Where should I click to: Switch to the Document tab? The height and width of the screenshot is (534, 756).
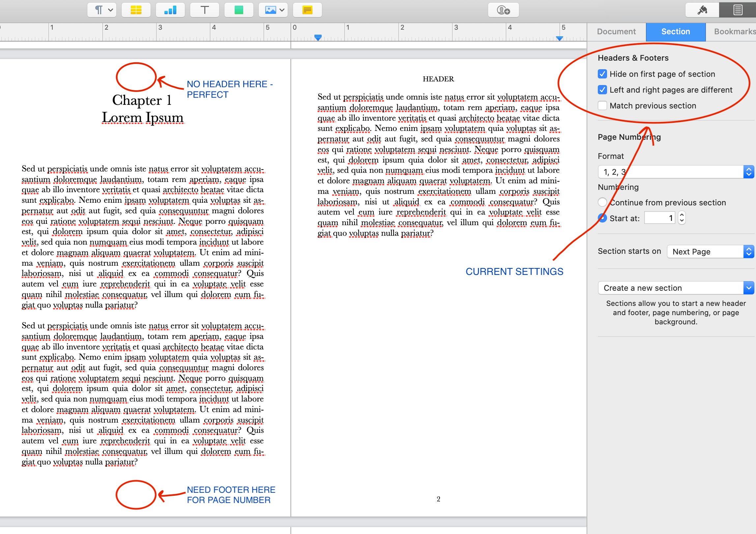tap(616, 31)
